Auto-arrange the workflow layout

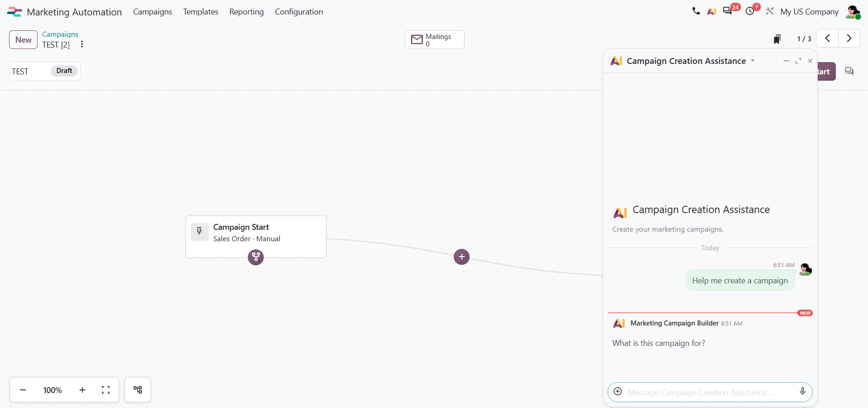click(138, 390)
